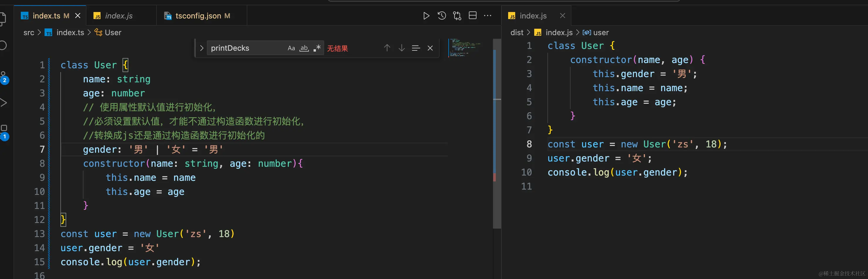Click the src breadcrumb
This screenshot has width=868, height=279.
click(29, 33)
